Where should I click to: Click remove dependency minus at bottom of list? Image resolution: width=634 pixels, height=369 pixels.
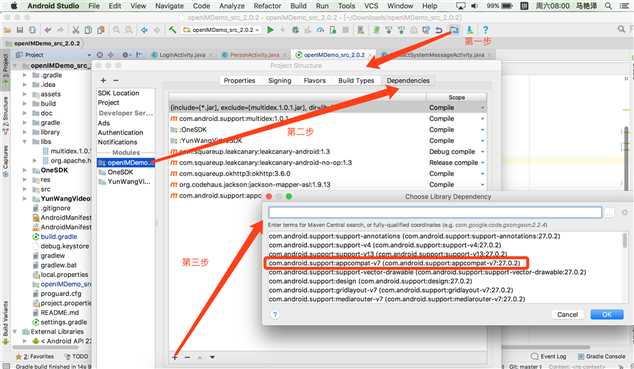click(x=187, y=357)
